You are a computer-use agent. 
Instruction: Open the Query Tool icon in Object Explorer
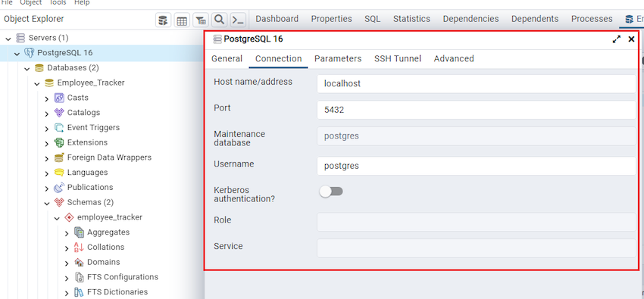coord(163,20)
